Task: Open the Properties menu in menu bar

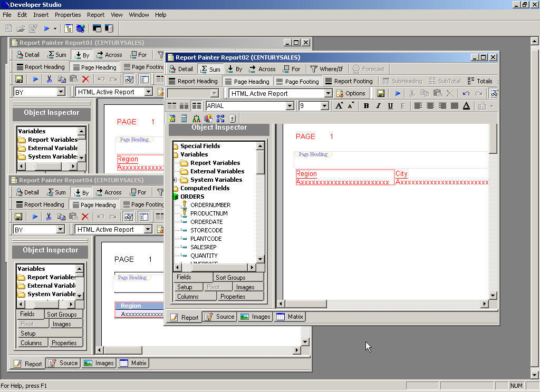Action: (67, 15)
